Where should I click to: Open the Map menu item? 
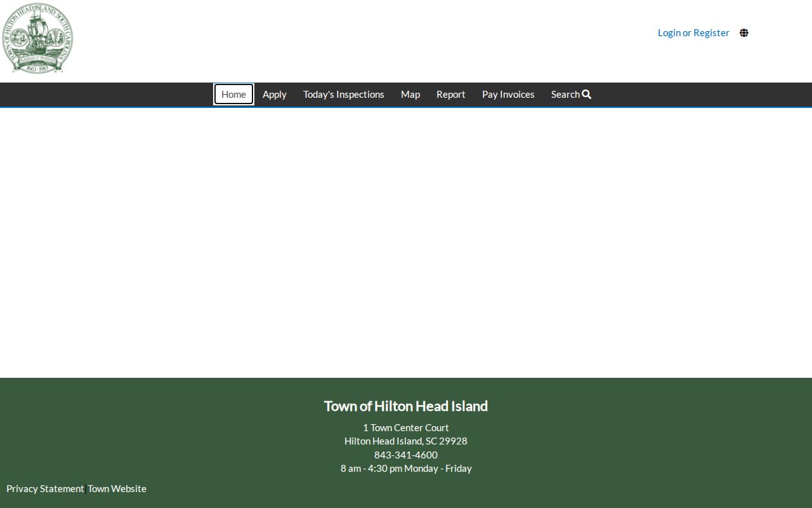[x=410, y=94]
